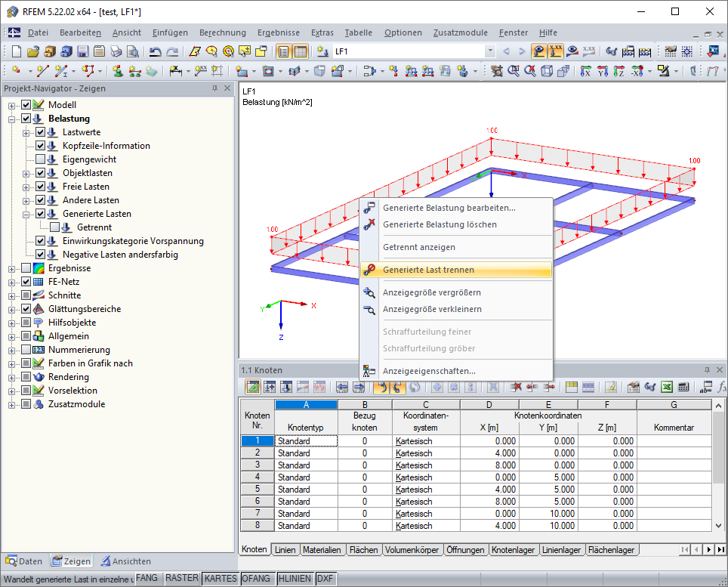The image size is (728, 587).
Task: Toggle the FANG status bar button
Action: pyautogui.click(x=147, y=578)
